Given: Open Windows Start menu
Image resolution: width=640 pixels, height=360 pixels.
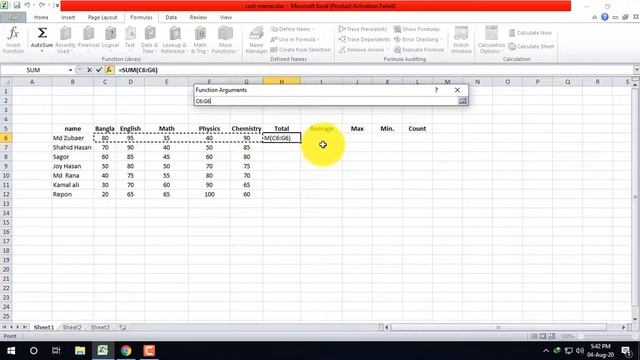Looking at the screenshot, I should (11, 351).
